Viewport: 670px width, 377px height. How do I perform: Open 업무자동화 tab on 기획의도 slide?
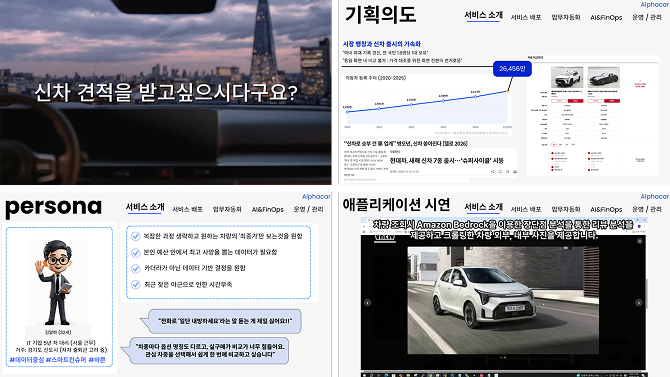[566, 18]
